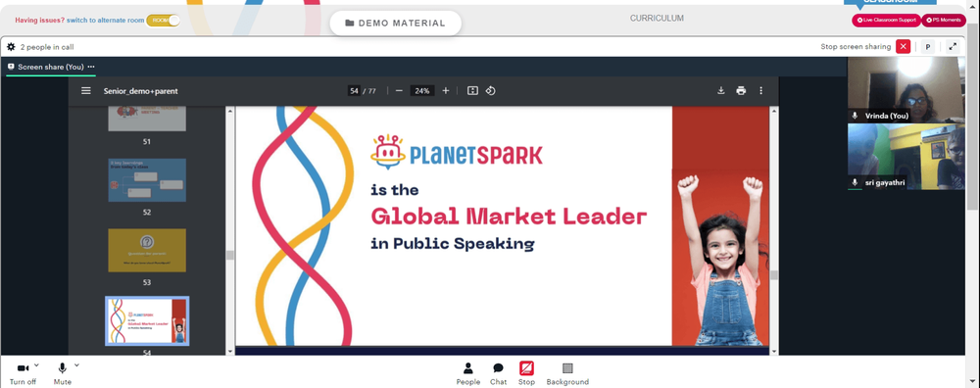
Task: Select page 52 thumbnail
Action: pyautogui.click(x=147, y=180)
